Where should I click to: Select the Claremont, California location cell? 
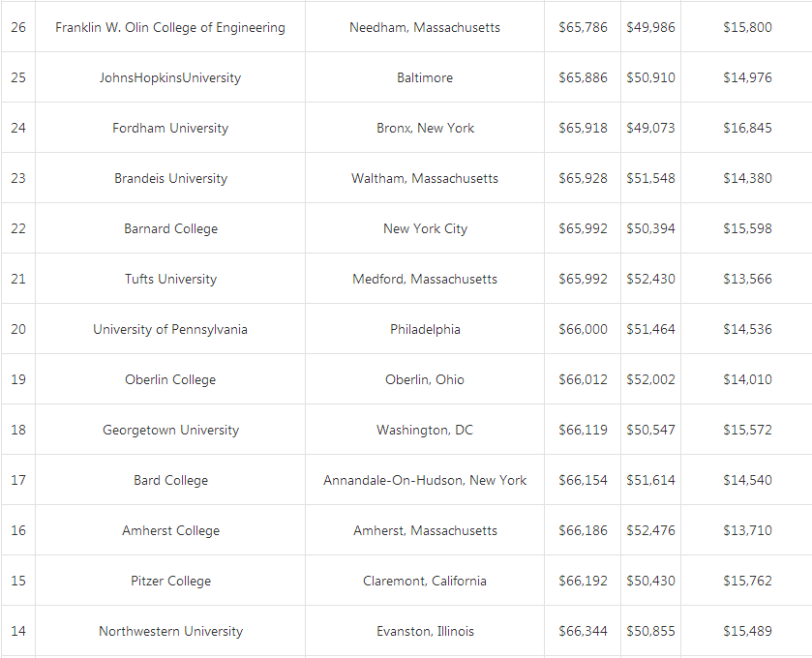click(x=425, y=581)
